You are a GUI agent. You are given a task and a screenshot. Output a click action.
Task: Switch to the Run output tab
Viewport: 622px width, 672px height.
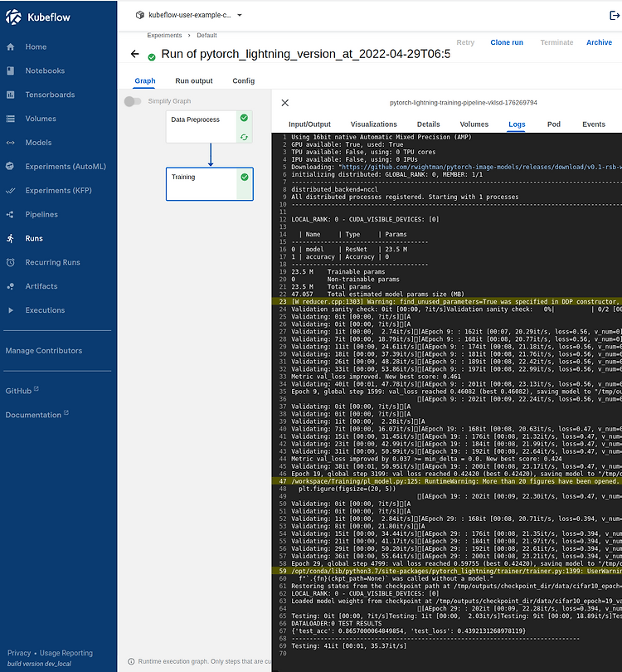click(x=193, y=80)
